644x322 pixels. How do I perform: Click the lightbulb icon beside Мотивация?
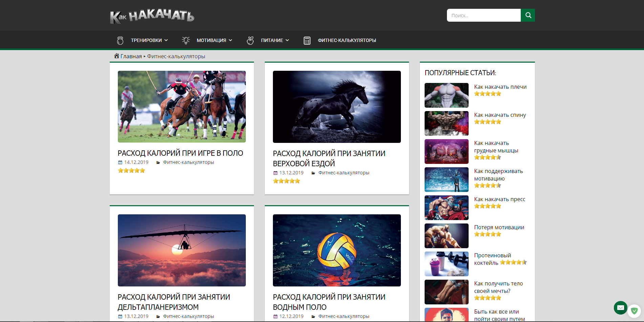[186, 40]
